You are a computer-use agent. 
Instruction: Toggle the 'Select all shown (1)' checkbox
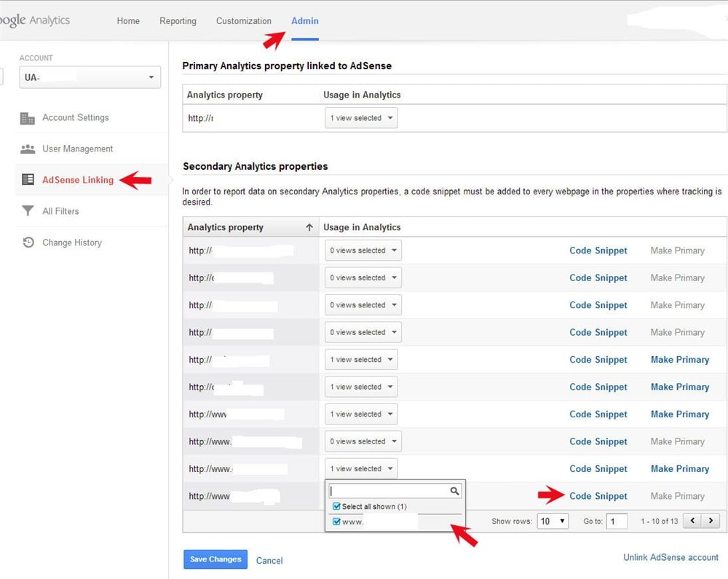point(336,506)
